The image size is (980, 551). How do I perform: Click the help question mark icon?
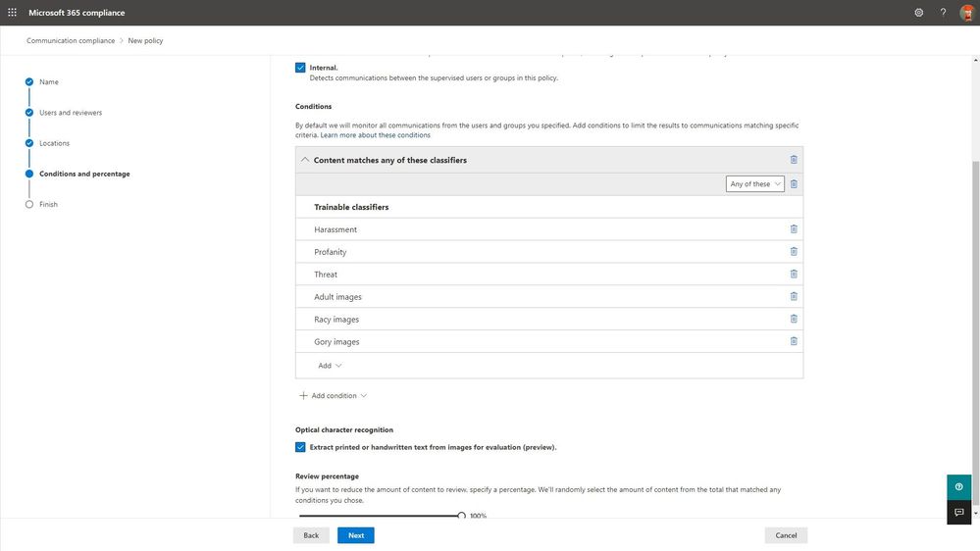click(943, 13)
